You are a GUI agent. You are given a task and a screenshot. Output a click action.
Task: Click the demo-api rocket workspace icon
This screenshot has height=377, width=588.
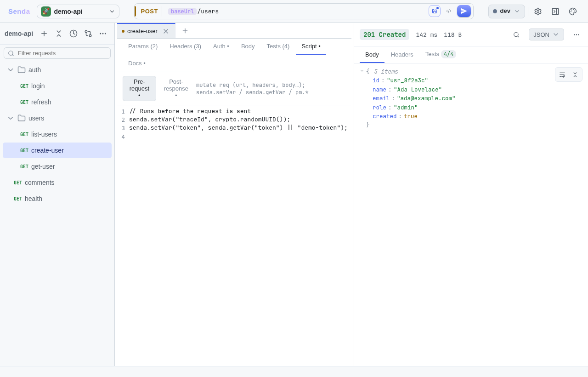click(46, 11)
